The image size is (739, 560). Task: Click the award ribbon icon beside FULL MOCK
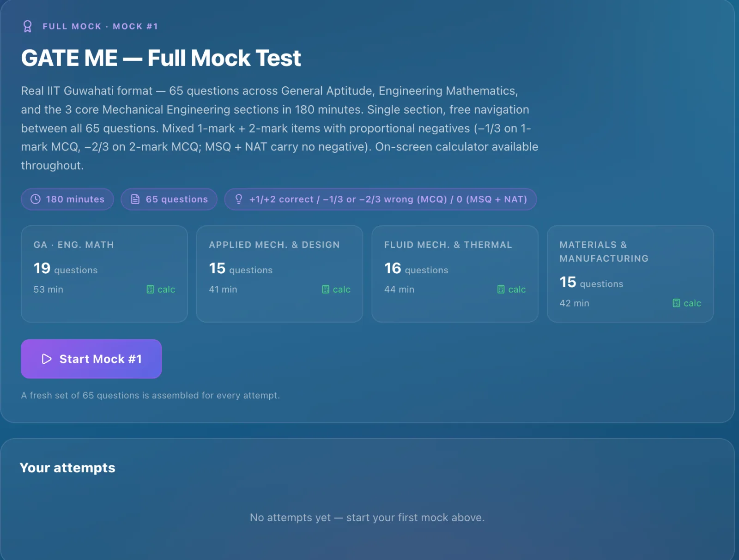[x=27, y=26]
